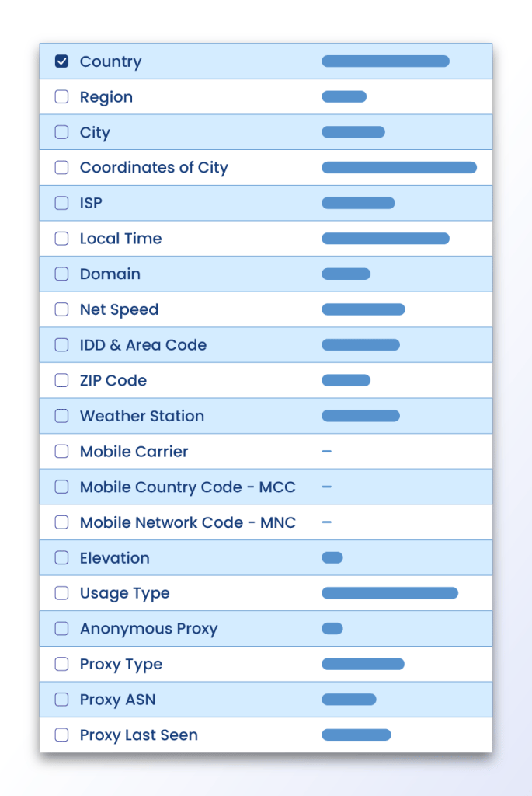Viewport: 532px width, 796px height.
Task: Tick the Coordinates of City checkbox
Action: (61, 168)
